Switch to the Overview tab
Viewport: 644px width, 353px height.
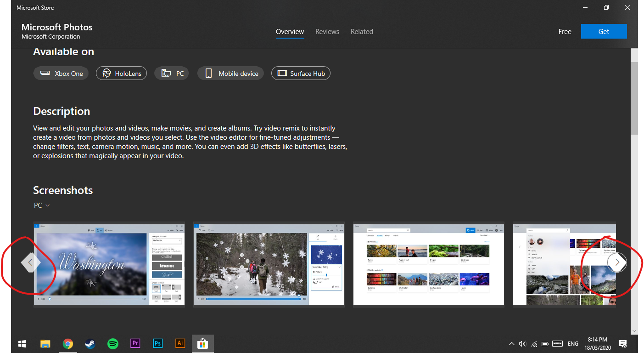pyautogui.click(x=290, y=32)
